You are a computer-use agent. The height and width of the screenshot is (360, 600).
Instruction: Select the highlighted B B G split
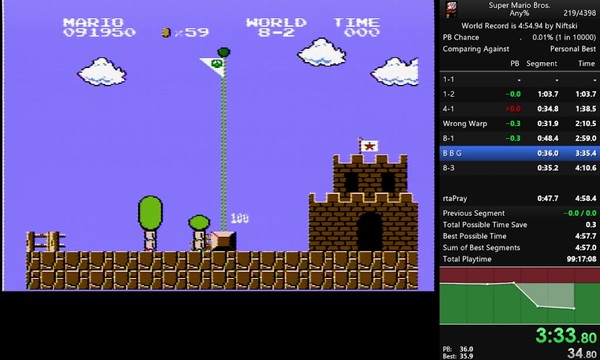520,153
